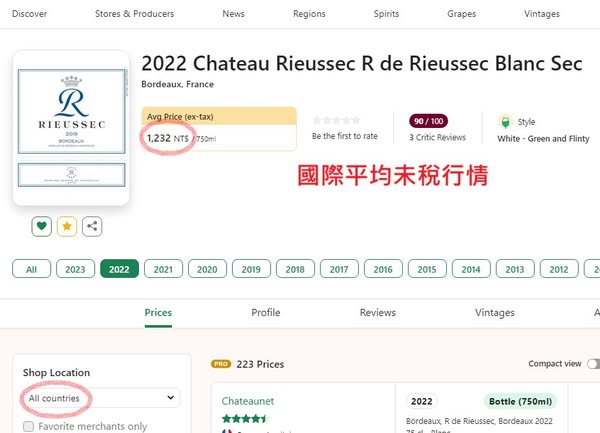Open the All countries shop location dropdown

point(101,398)
